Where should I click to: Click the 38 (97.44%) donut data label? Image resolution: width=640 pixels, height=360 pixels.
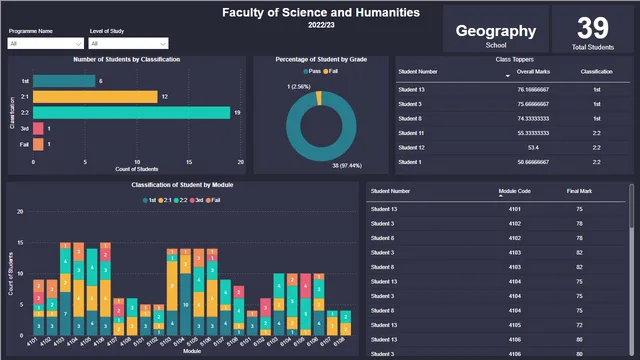point(347,165)
